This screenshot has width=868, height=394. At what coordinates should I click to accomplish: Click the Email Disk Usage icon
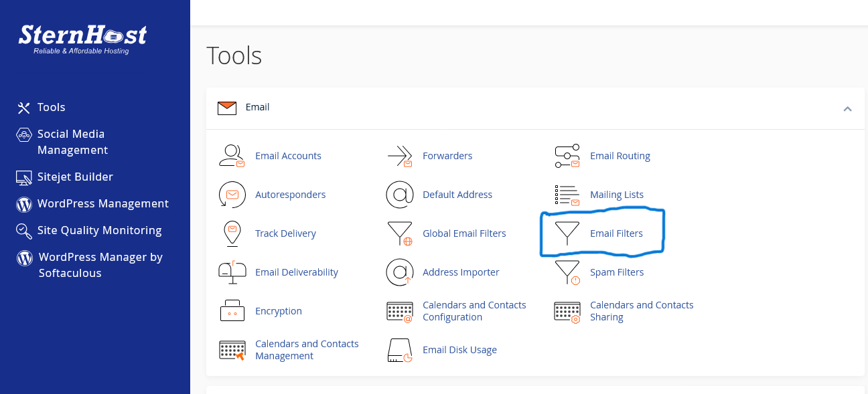click(x=399, y=350)
